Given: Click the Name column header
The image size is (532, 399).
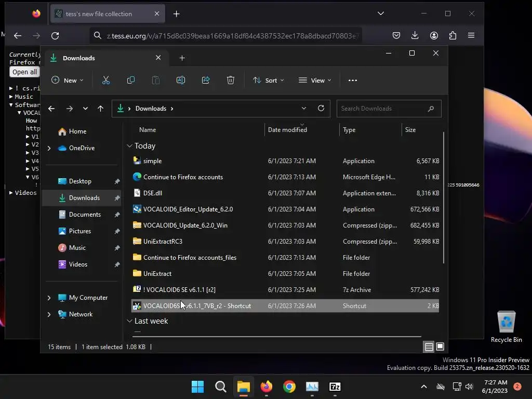Looking at the screenshot, I should coord(148,130).
